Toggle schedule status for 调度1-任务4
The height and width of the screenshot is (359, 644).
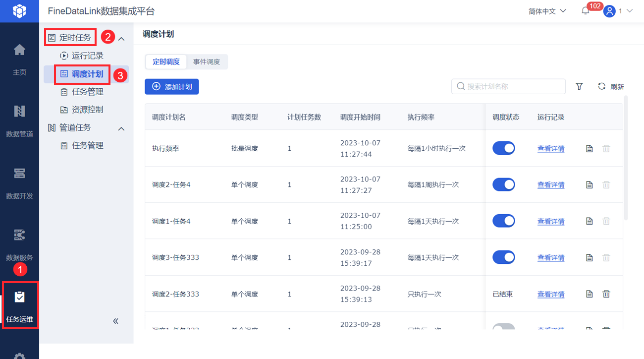[x=503, y=221]
